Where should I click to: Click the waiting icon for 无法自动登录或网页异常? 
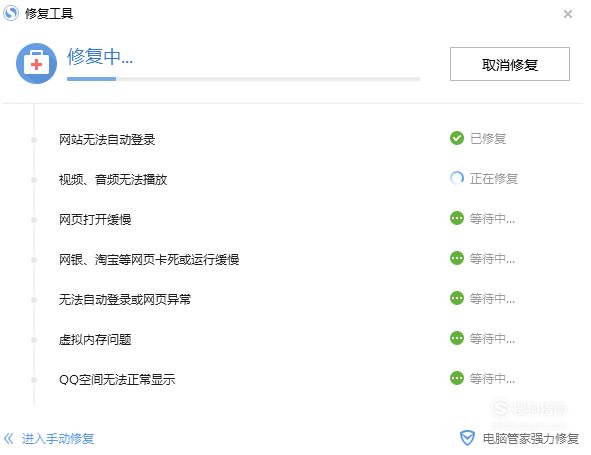click(457, 298)
